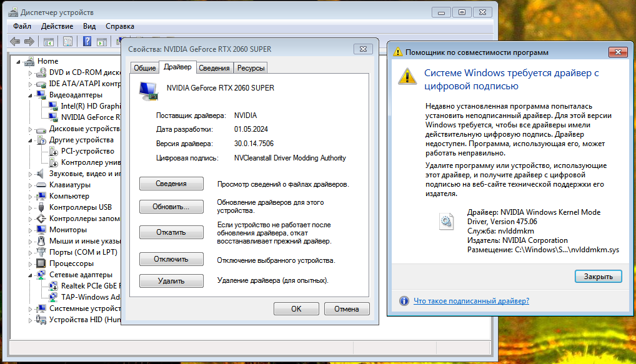Expand the Системные устройства node
Viewport: 636px width, 364px height.
(x=30, y=309)
